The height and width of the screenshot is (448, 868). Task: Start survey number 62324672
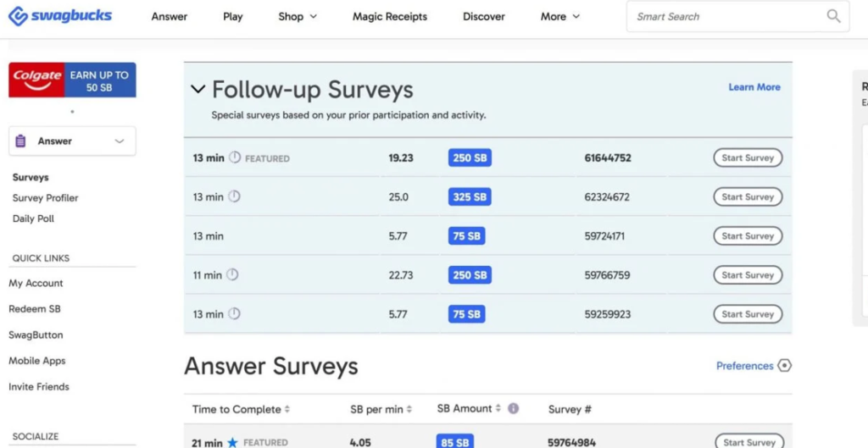pyautogui.click(x=747, y=197)
